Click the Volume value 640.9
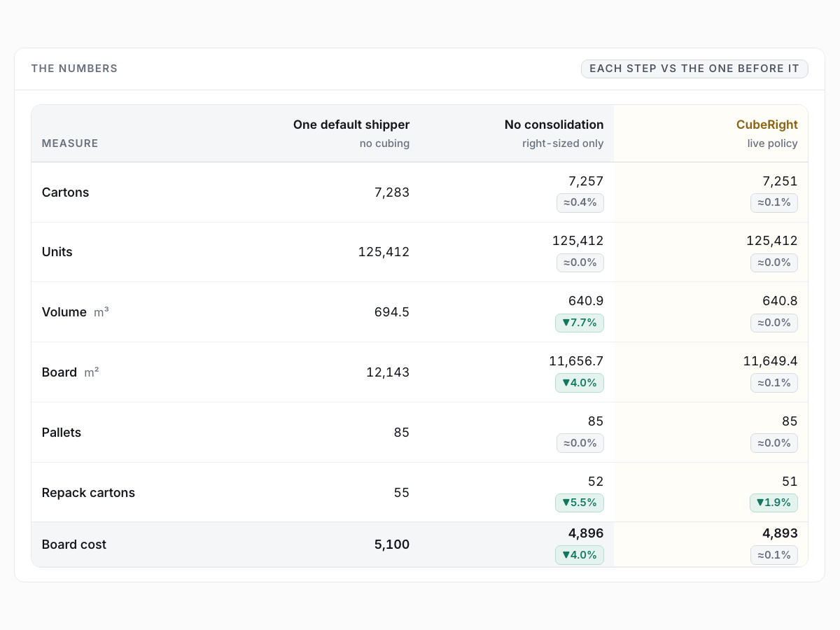840x630 pixels. pos(586,301)
